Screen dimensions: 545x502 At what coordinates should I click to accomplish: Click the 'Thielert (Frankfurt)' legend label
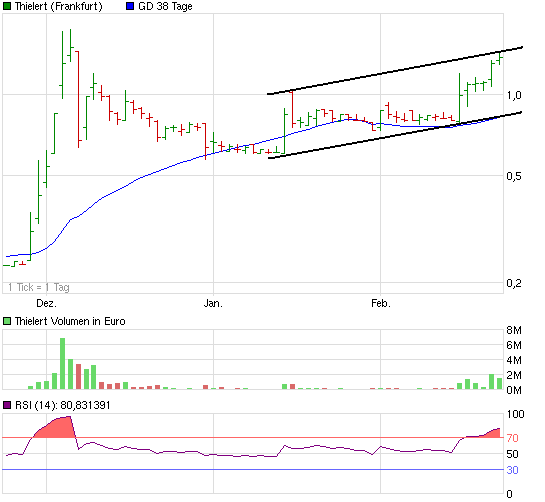tap(58, 7)
